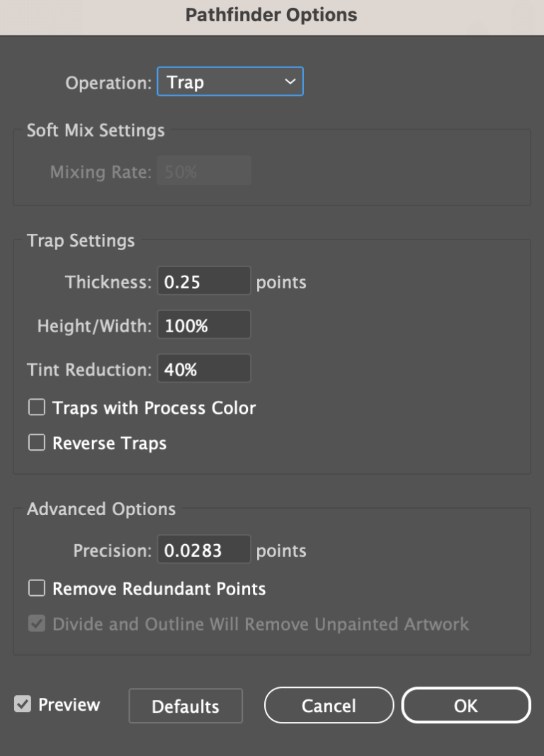Click the Tint Reduction value field
This screenshot has height=756, width=544.
point(203,368)
